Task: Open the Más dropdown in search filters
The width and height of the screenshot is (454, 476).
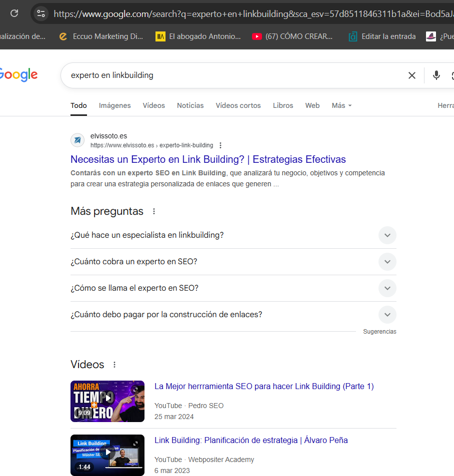Action: click(x=341, y=105)
